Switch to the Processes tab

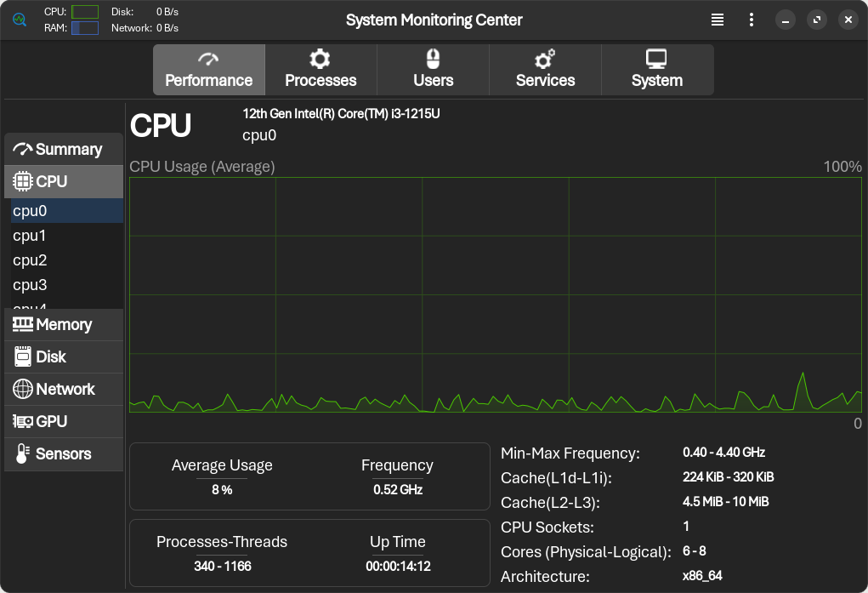321,70
